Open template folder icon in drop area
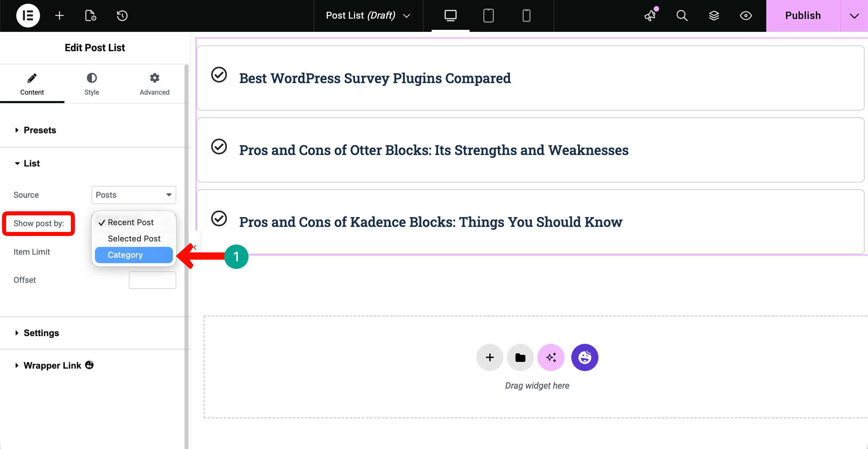This screenshot has height=449, width=868. pyautogui.click(x=520, y=357)
